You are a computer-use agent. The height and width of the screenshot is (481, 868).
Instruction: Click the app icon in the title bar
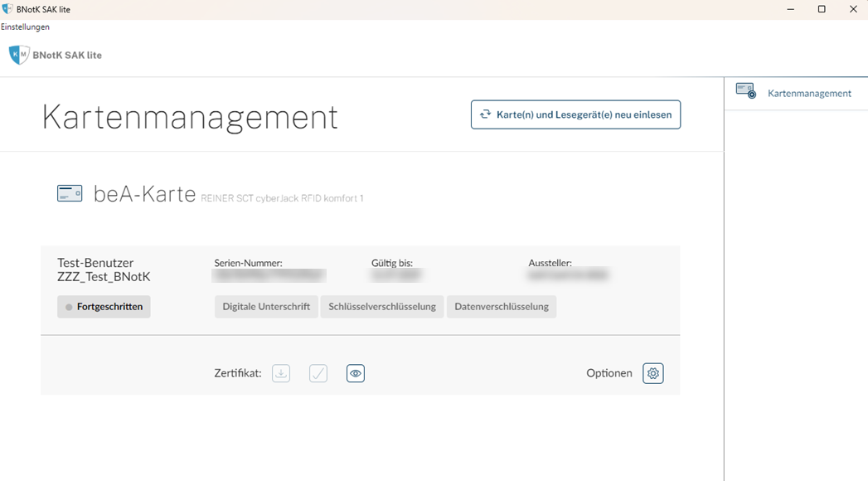tap(7, 9)
